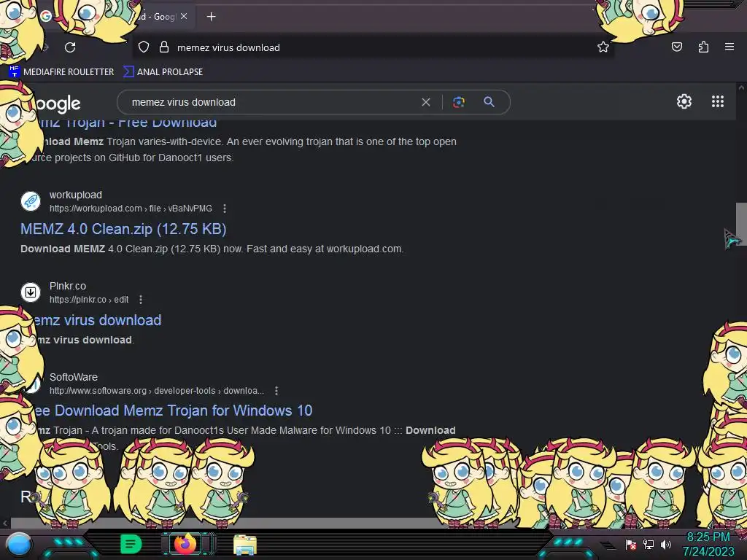Open the browser extensions icon
This screenshot has width=747, height=560.
pos(703,47)
